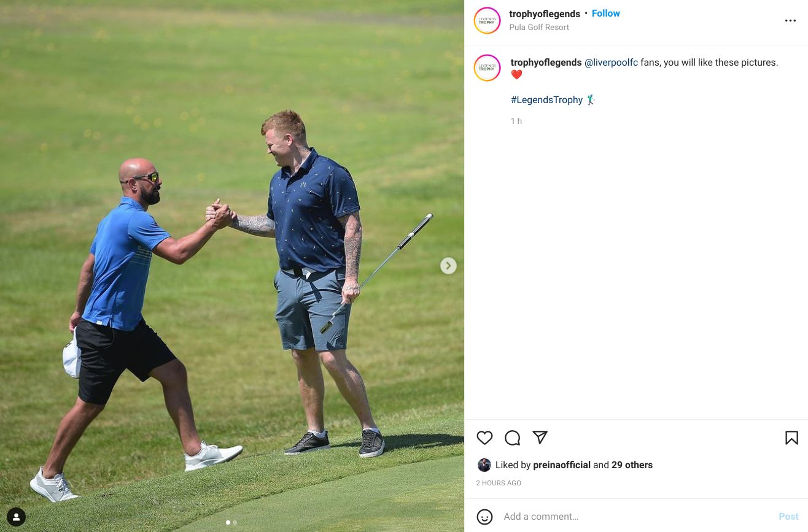The height and width of the screenshot is (532, 808).
Task: Like the post with the heart icon
Action: [x=484, y=438]
